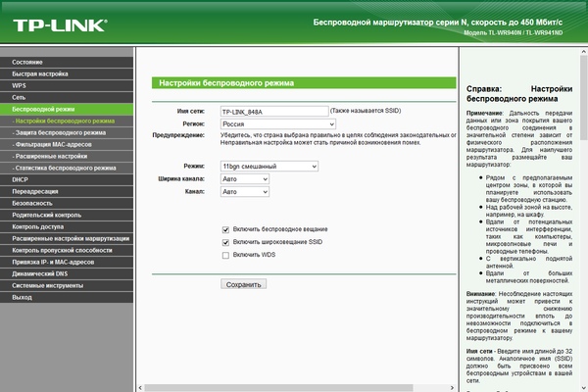The width and height of the screenshot is (588, 392).
Task: Open Безопасность menu item
Action: click(67, 203)
